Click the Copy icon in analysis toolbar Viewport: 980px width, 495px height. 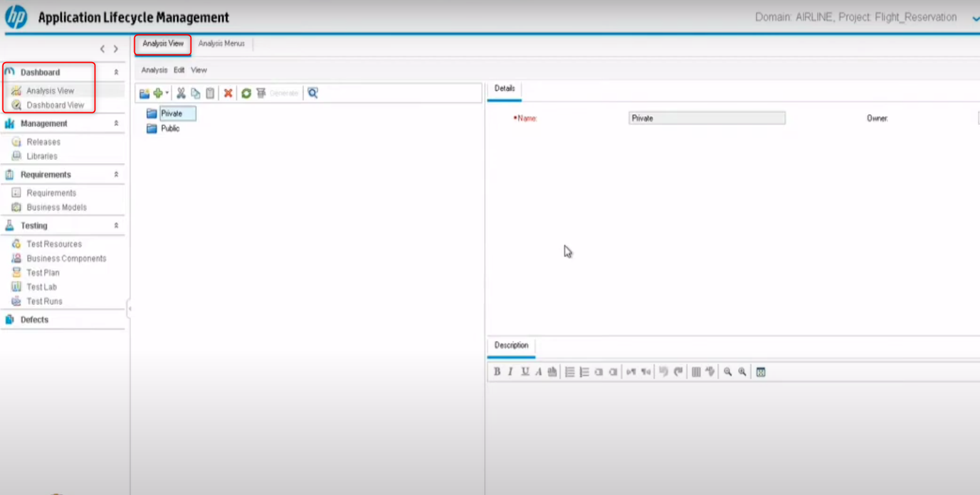pos(196,93)
